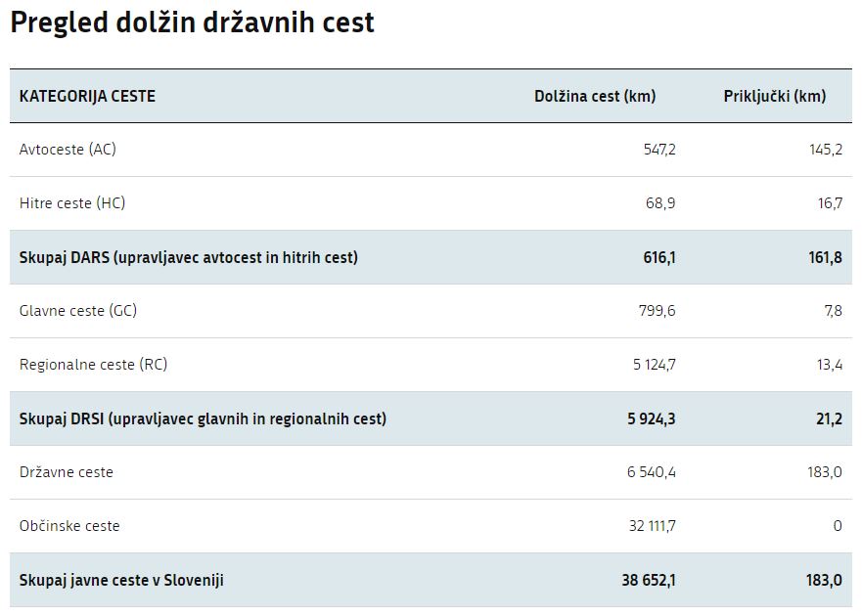Click the KATEGORIJA CESTE column header
The image size is (862, 616).
87,96
